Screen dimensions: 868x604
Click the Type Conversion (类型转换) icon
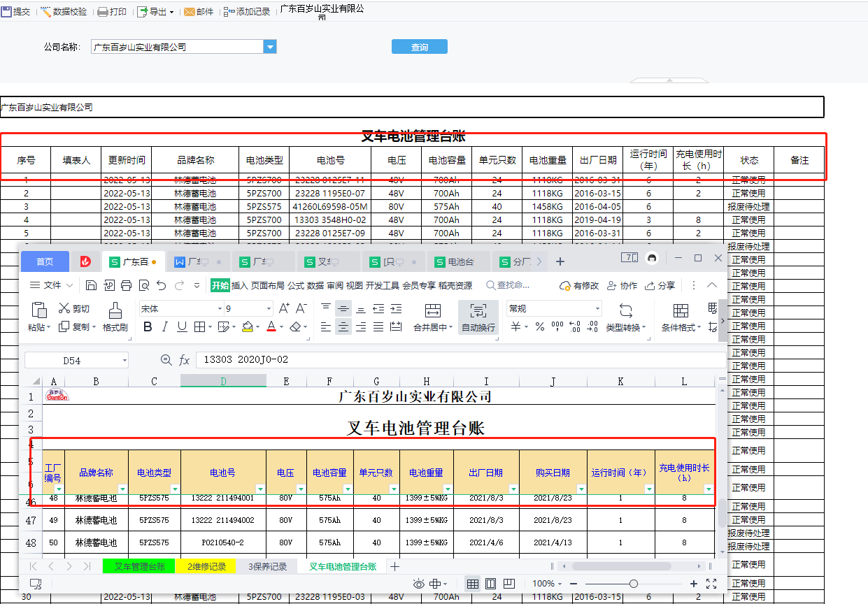tap(626, 310)
